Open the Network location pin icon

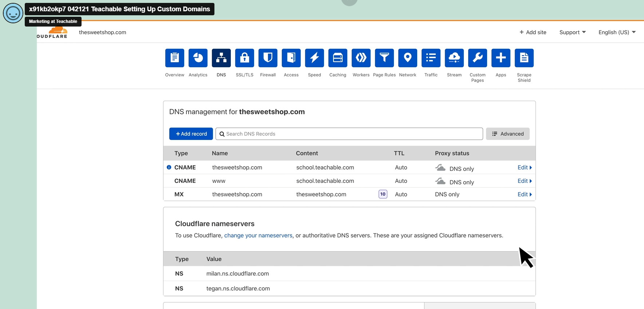(x=408, y=58)
